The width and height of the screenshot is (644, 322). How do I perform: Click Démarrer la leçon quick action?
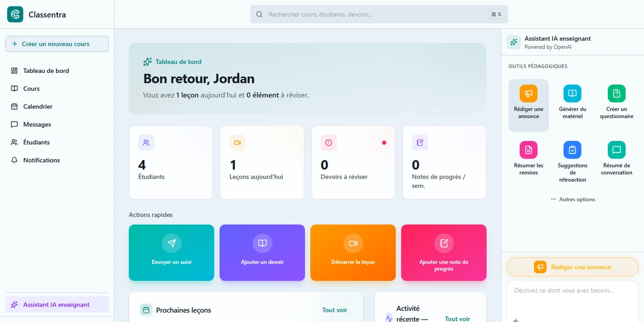tap(353, 253)
